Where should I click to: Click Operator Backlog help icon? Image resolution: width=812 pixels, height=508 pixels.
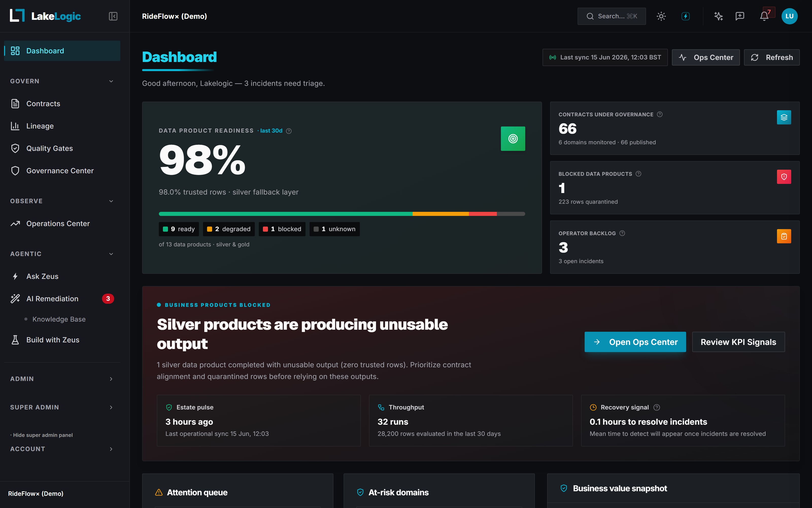(x=622, y=233)
